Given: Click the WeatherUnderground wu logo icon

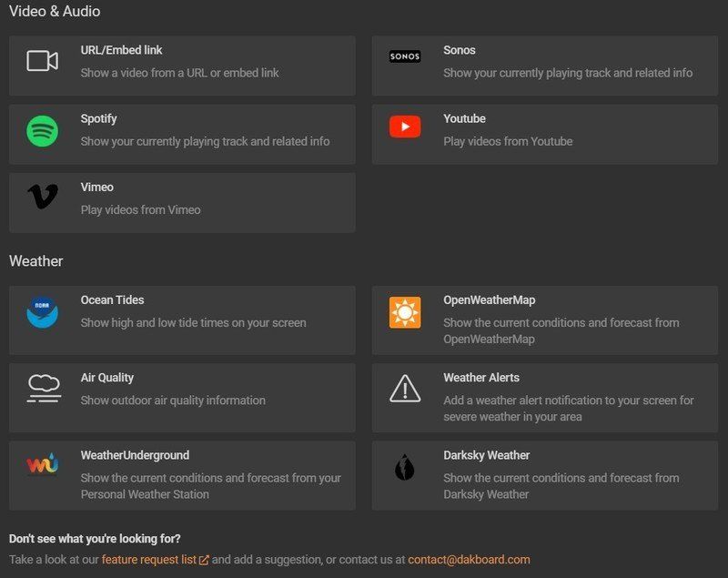Looking at the screenshot, I should point(42,464).
